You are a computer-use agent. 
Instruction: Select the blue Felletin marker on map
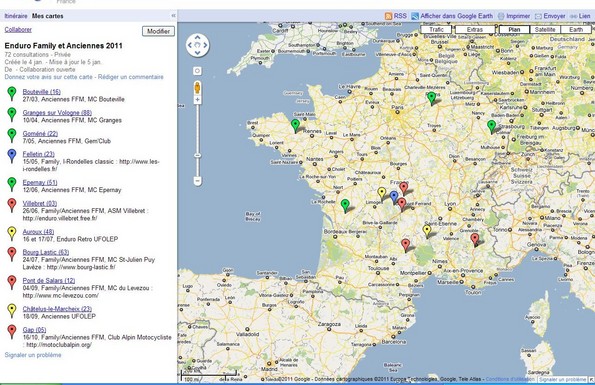click(x=394, y=197)
